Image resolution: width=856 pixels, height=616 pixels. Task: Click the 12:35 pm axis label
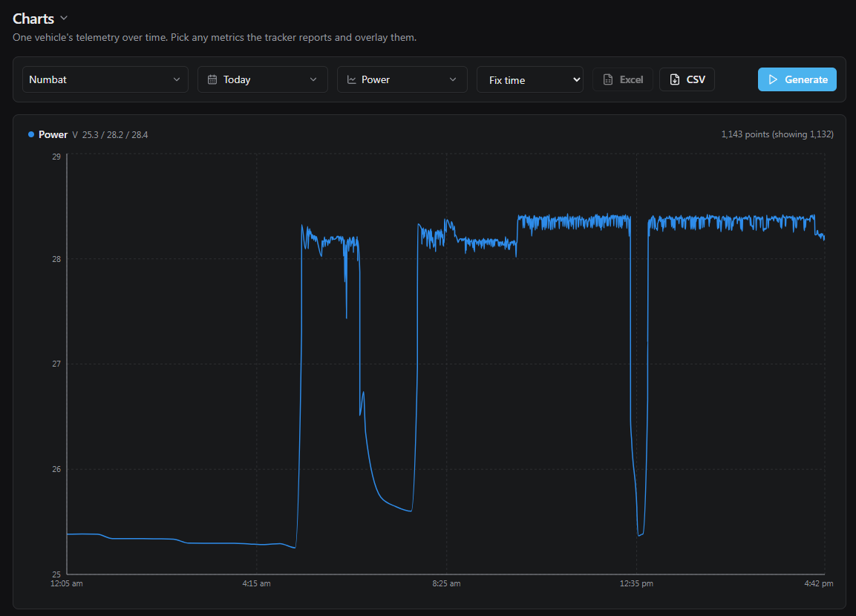(x=636, y=583)
